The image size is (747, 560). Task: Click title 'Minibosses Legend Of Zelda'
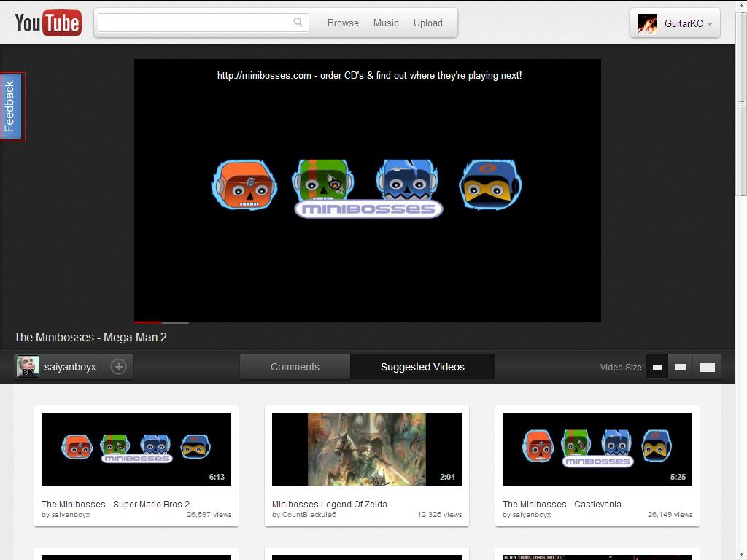[330, 504]
